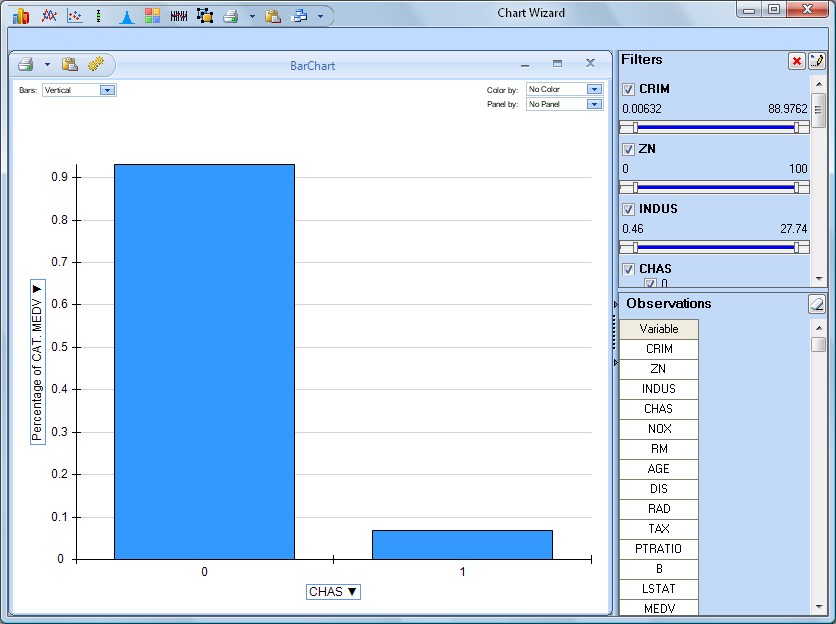Copy the chart to clipboard

pyautogui.click(x=68, y=64)
